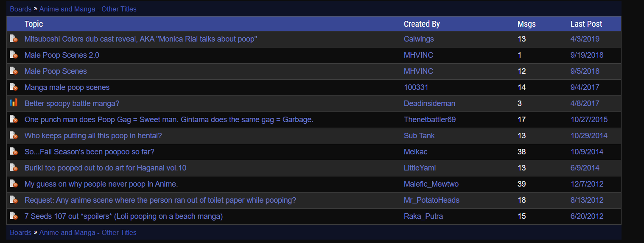Click the Created By column header
Image resolution: width=644 pixels, height=243 pixels.
[x=422, y=24]
